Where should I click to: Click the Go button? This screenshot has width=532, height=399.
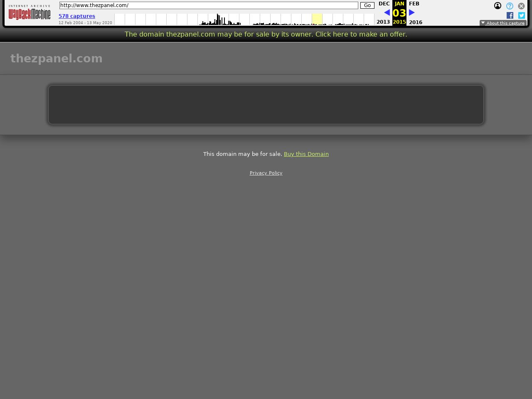click(x=367, y=5)
